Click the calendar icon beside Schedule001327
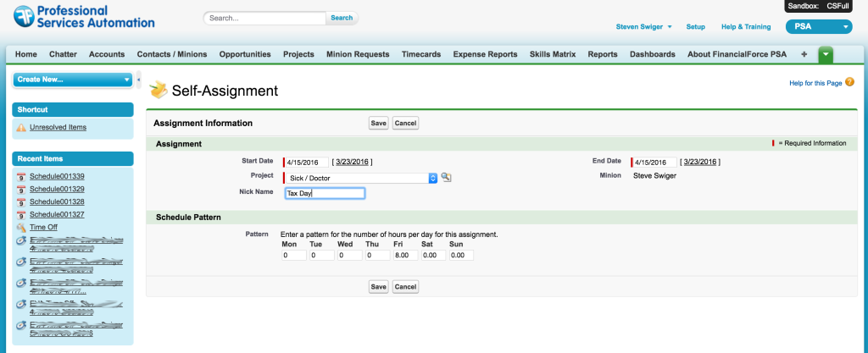 pos(21,215)
